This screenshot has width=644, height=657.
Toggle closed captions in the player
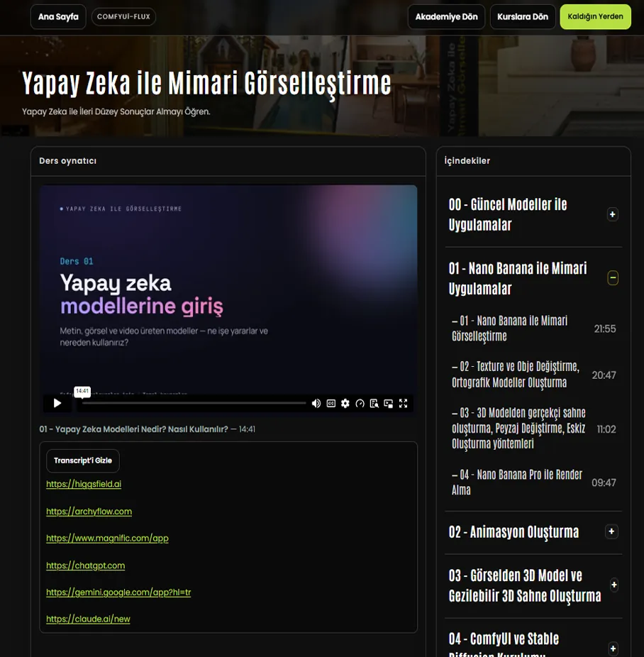tap(331, 403)
